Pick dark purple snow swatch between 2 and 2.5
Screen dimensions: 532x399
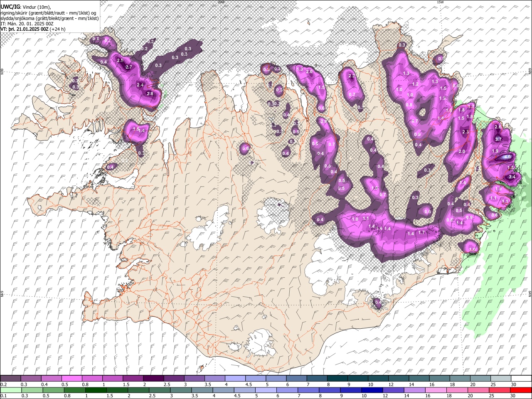153,379
